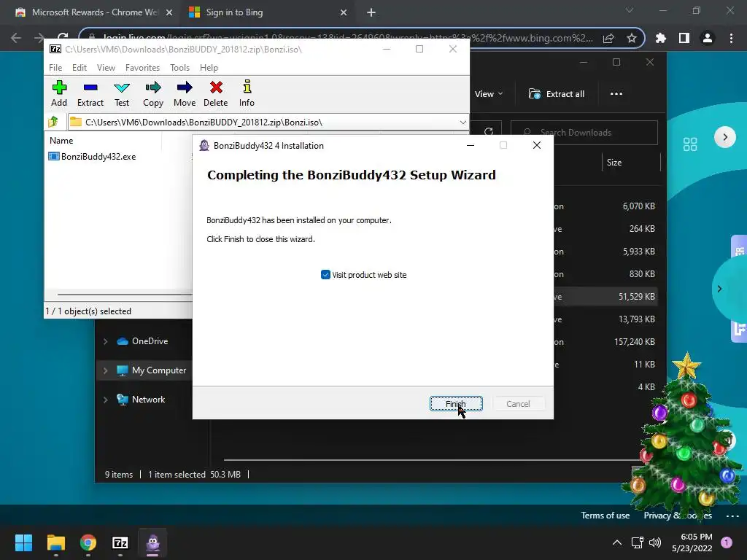
Task: Show hidden system tray icons
Action: (x=617, y=542)
